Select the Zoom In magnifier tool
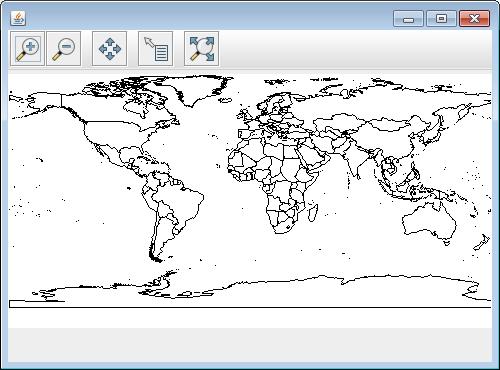 [x=27, y=49]
